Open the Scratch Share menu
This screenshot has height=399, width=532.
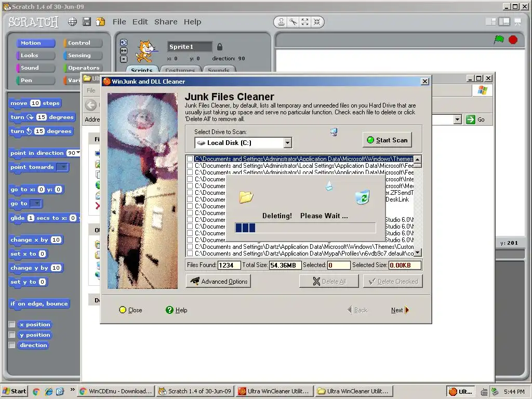tap(166, 22)
